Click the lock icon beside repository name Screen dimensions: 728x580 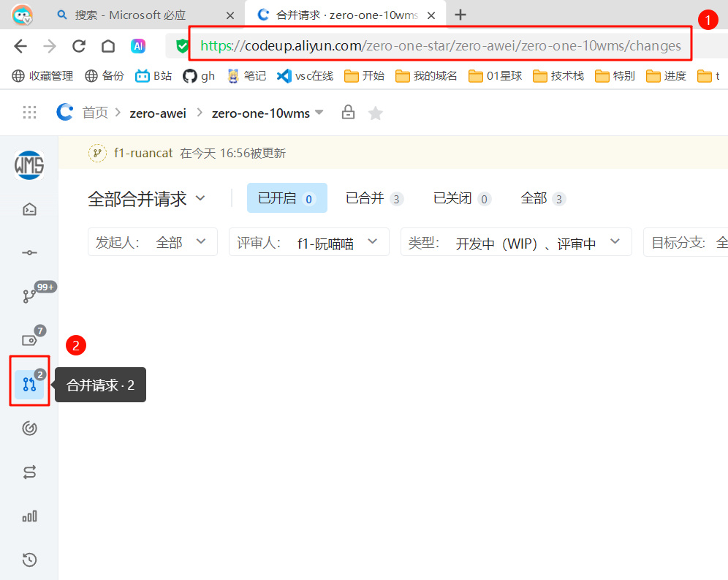coord(348,113)
